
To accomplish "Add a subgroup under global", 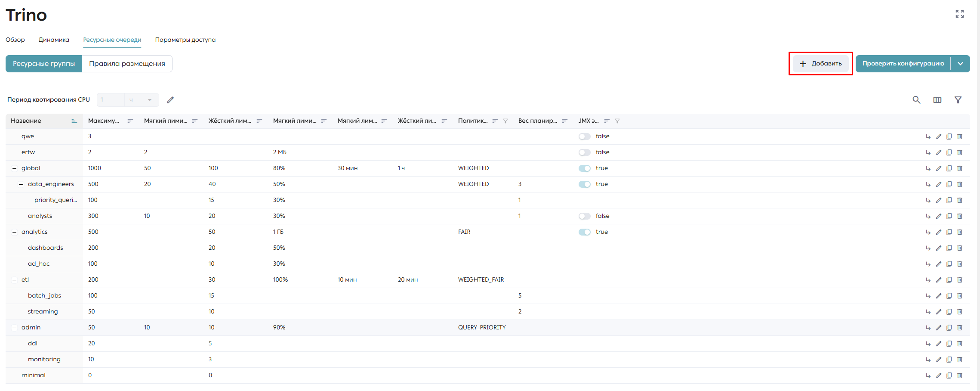I will [x=928, y=168].
